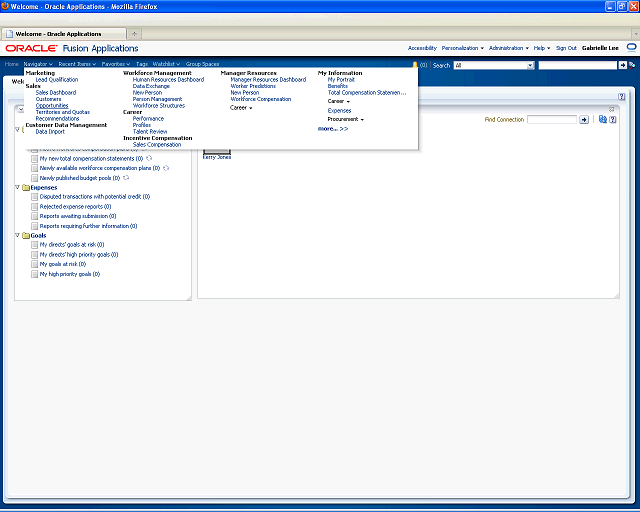Refresh My new total compensation statements
Image resolution: width=640 pixels, height=512 pixels.
point(149,158)
